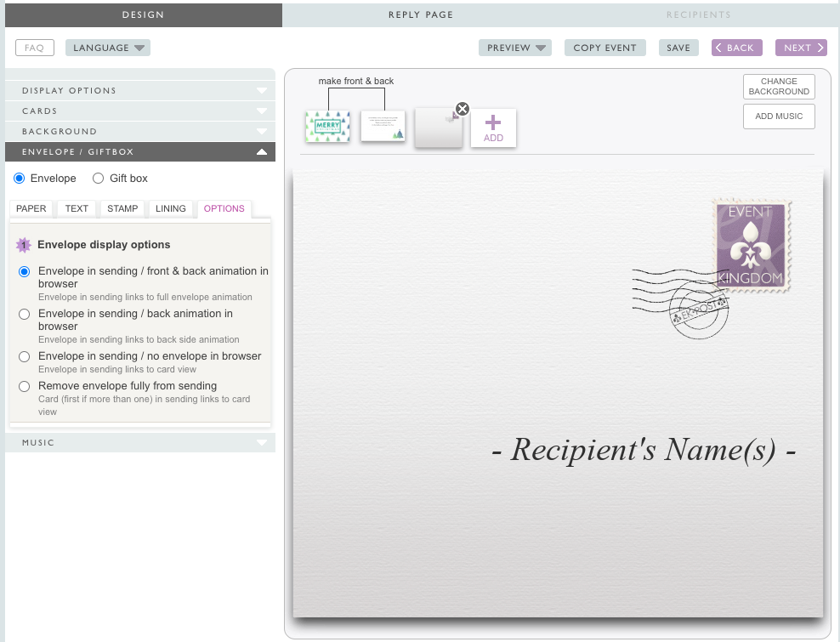Open the card back thumbnail
840x642 pixels.
pyautogui.click(x=383, y=126)
